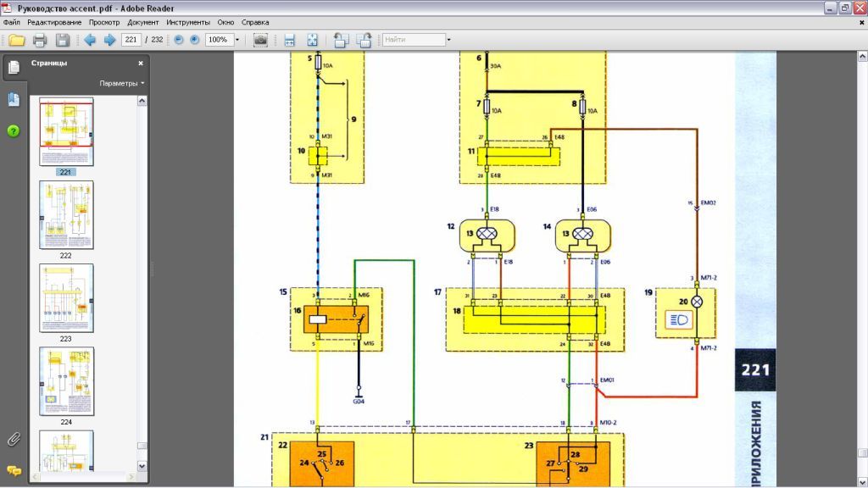This screenshot has height=488, width=868.
Task: Click the thumbnail panel scroll-down arrow
Action: (142, 466)
